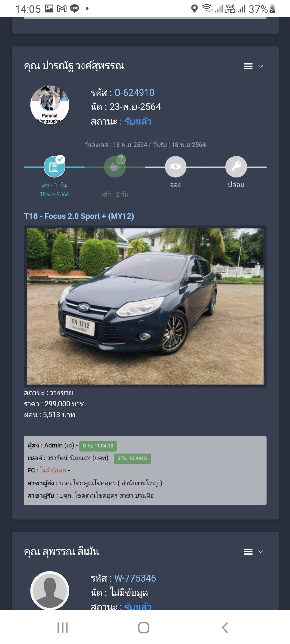290x644 pixels.
Task: Click the calendar 'ส่ง' step icon
Action: [54, 166]
